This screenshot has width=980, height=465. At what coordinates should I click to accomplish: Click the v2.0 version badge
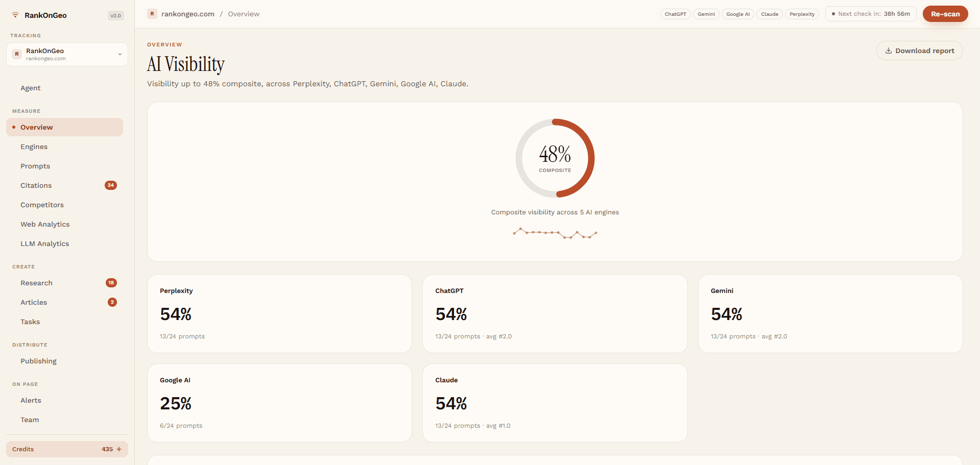click(x=116, y=15)
